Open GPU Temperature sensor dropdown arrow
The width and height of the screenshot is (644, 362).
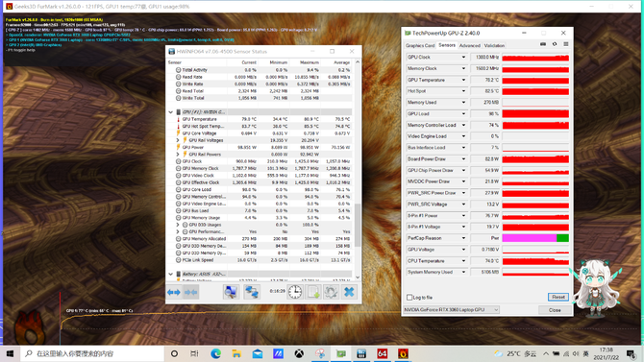tap(463, 80)
